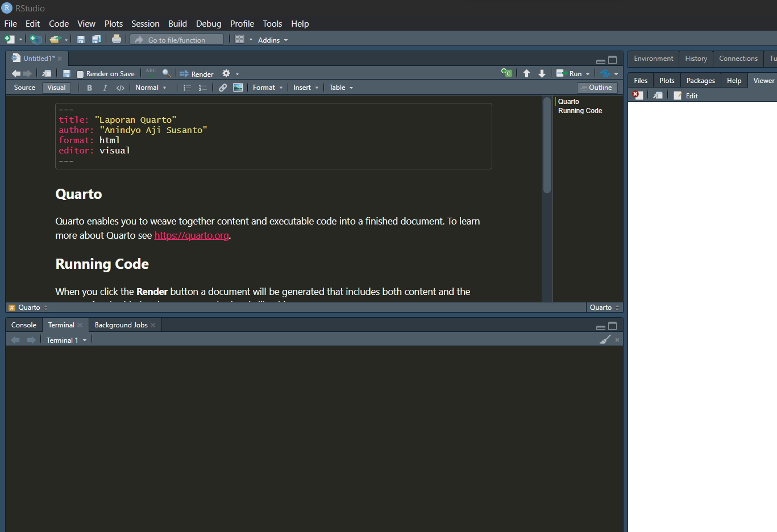The height and width of the screenshot is (532, 777).
Task: Switch editor to Visual mode
Action: 56,88
